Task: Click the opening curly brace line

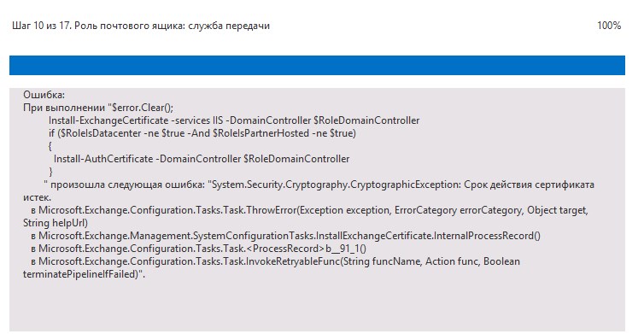Action: 50,146
